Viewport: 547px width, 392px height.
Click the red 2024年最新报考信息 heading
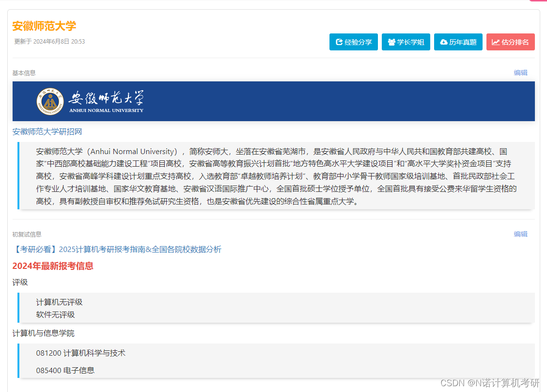click(x=53, y=266)
